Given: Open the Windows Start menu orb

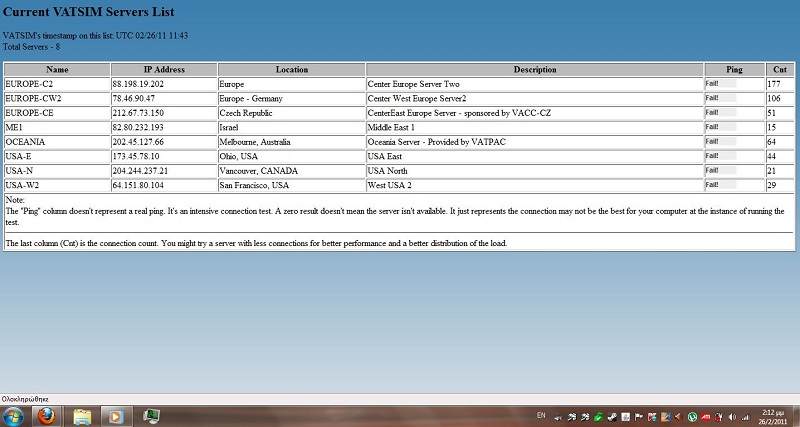Looking at the screenshot, I should [x=14, y=416].
